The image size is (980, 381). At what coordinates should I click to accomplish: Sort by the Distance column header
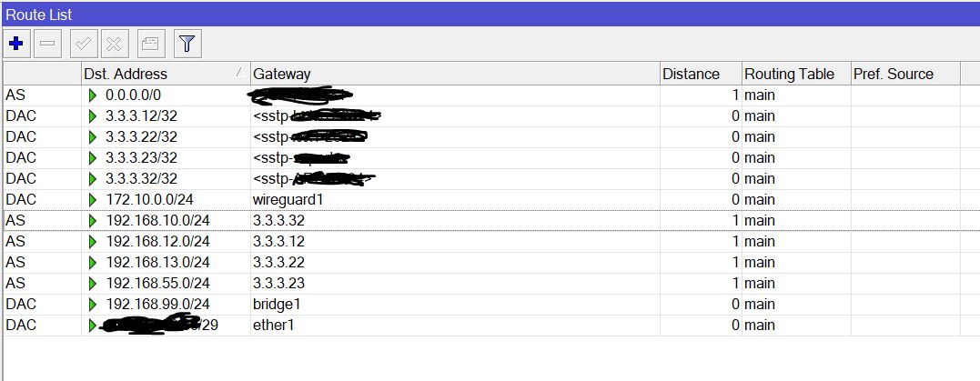point(691,74)
